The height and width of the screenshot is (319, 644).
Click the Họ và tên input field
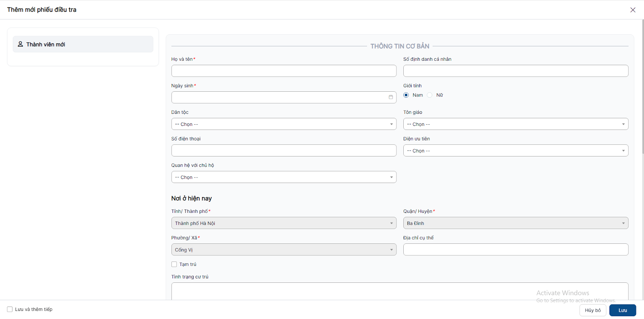click(284, 71)
